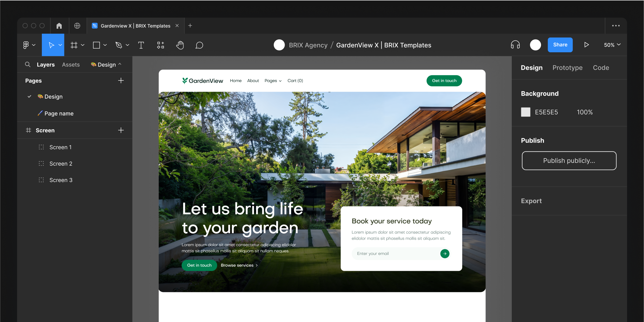Select the Hand tool in toolbar
This screenshot has height=322, width=644.
179,45
